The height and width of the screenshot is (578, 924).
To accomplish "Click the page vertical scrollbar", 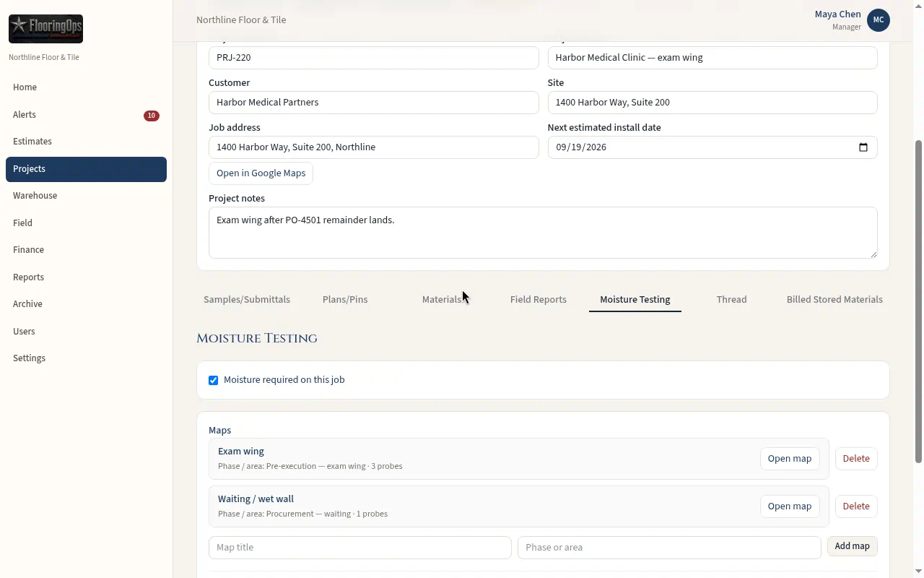I will 918,302.
